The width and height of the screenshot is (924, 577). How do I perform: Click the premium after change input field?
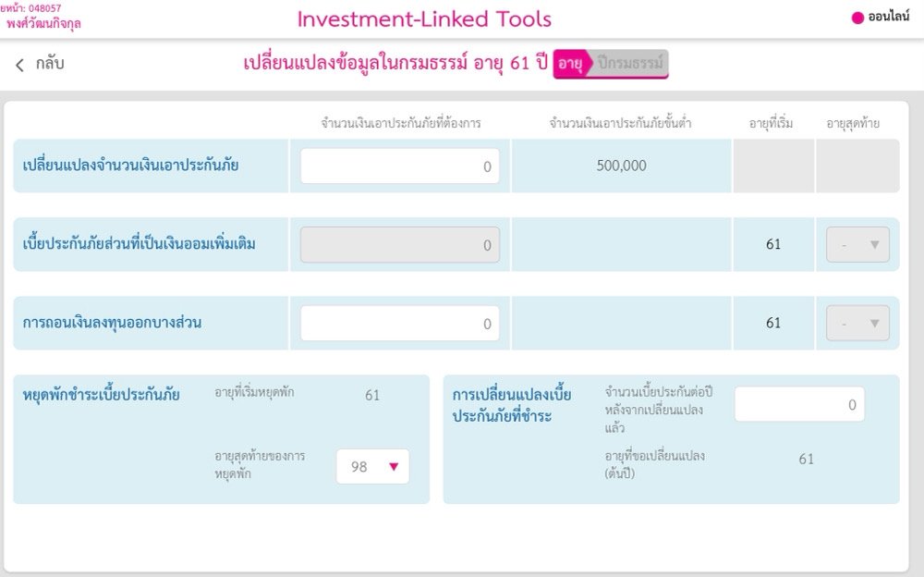pos(798,404)
